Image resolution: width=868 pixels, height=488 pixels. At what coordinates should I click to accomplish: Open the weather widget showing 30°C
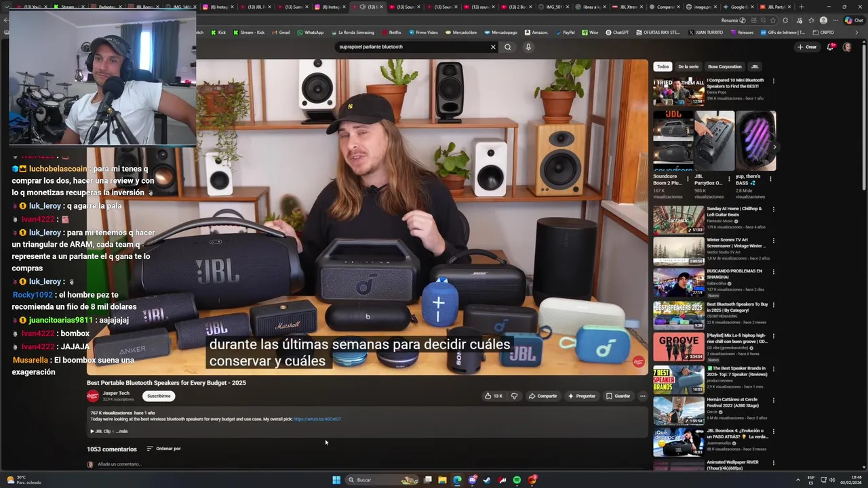point(24,480)
